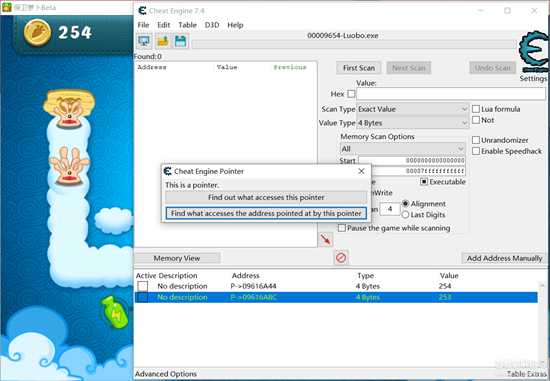Open the Value Type 4 Bytes dropdown

412,123
